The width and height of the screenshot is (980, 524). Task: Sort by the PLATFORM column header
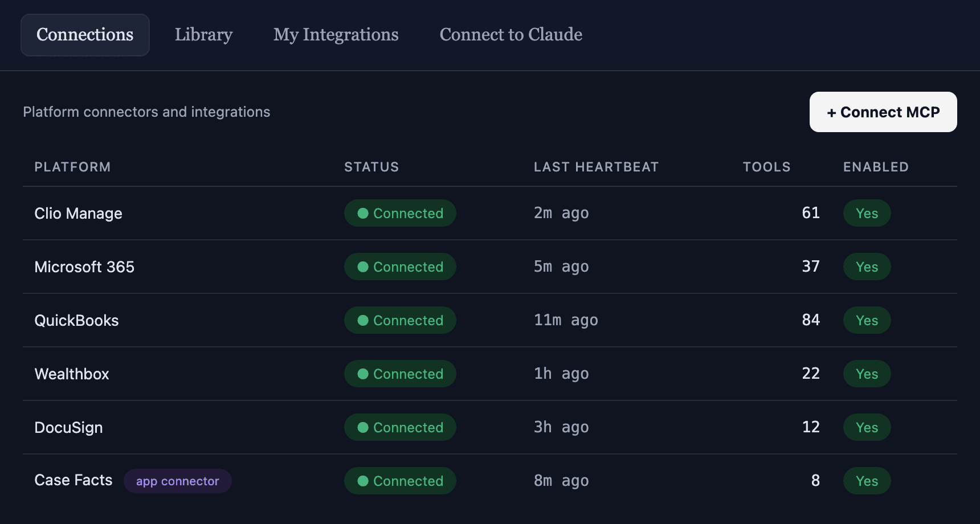72,167
